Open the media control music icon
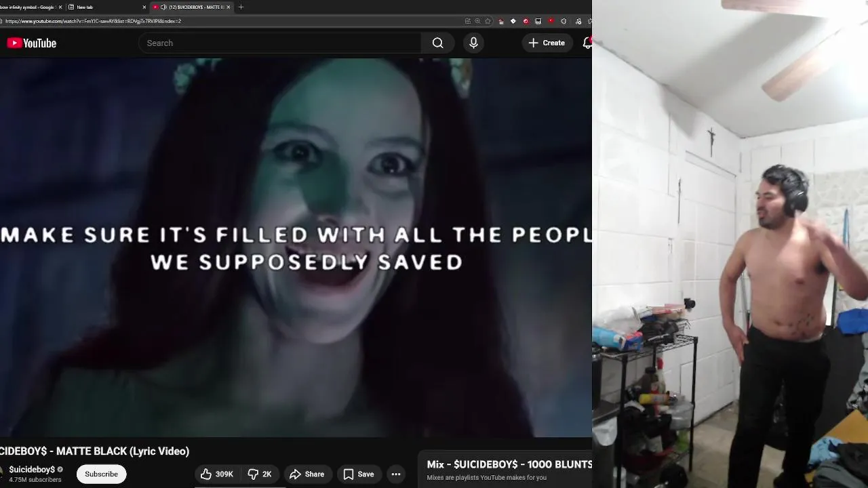 click(578, 22)
